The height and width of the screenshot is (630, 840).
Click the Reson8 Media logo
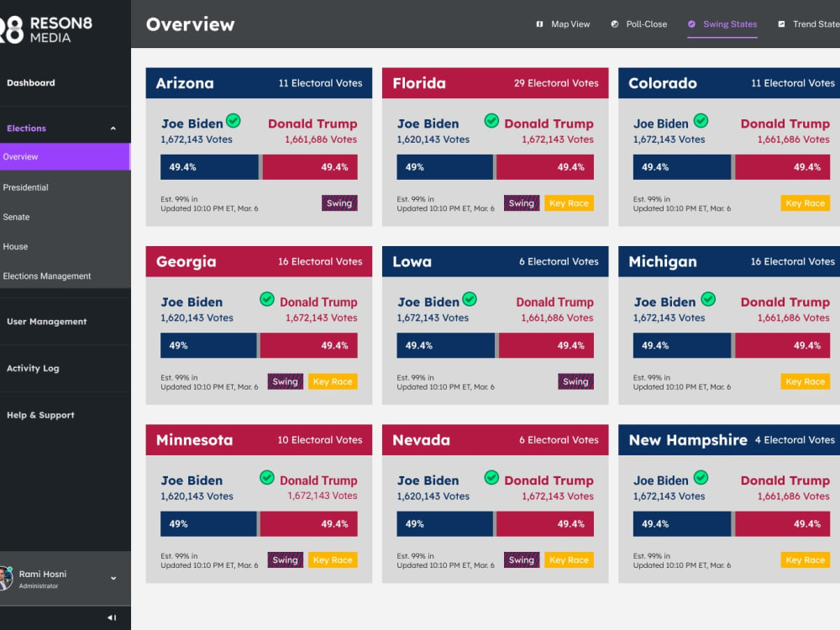[46, 29]
